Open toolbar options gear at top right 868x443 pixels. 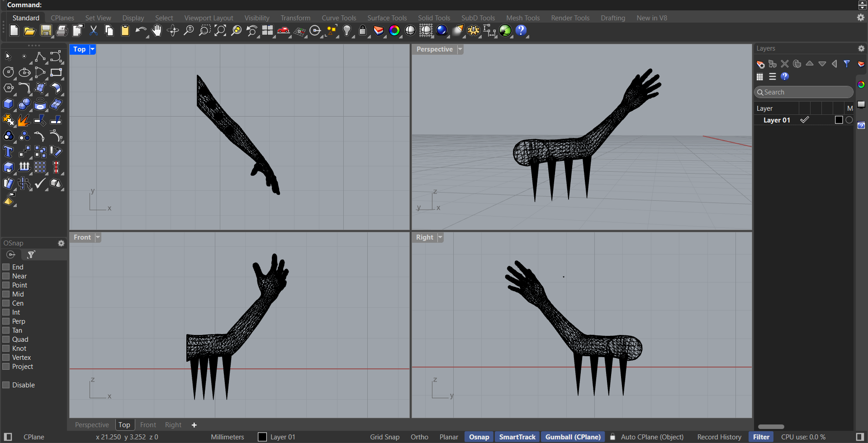[860, 18]
